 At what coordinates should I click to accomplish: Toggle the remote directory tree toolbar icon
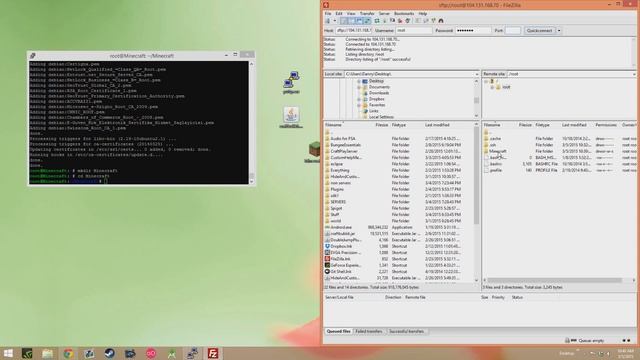tap(359, 21)
